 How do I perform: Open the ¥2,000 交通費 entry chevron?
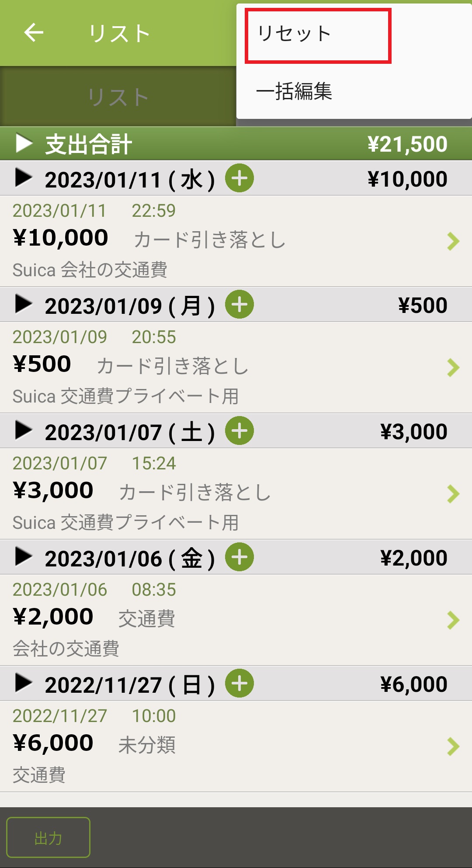tap(453, 620)
